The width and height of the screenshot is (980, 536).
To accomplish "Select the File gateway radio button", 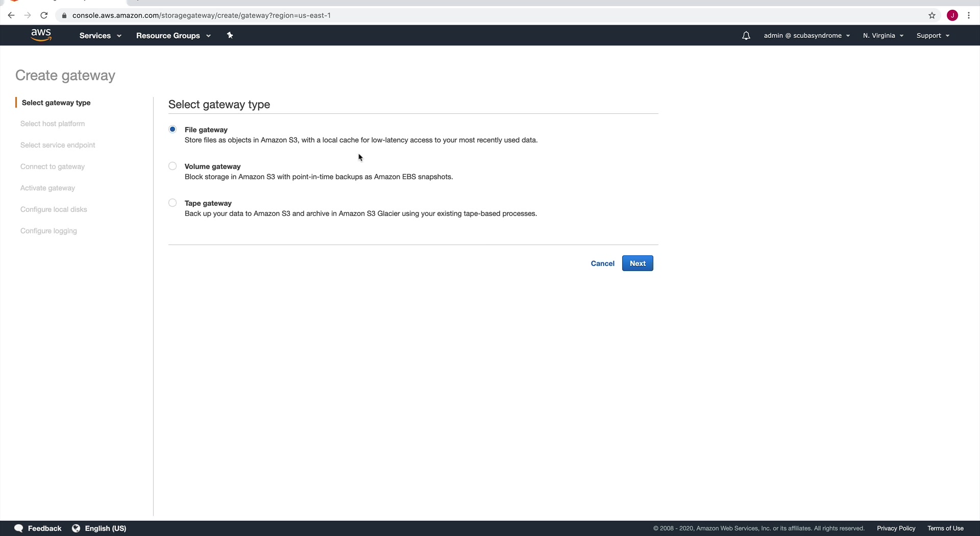I will [x=173, y=129].
